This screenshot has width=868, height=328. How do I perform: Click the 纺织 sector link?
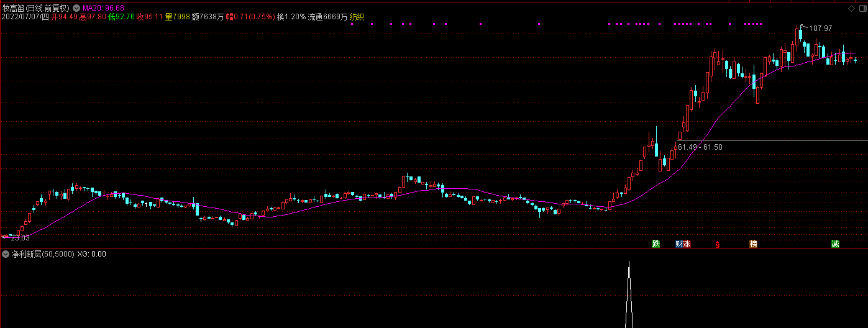[x=357, y=17]
